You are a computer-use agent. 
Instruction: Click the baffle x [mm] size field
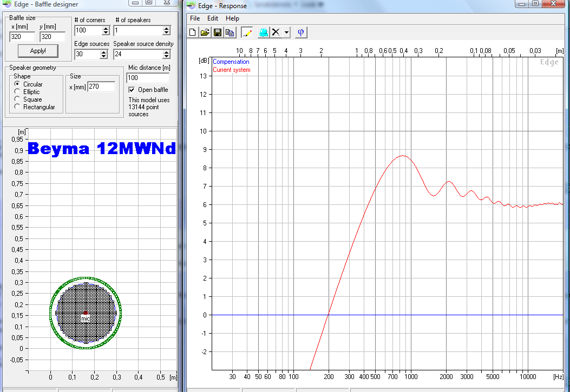[22, 37]
